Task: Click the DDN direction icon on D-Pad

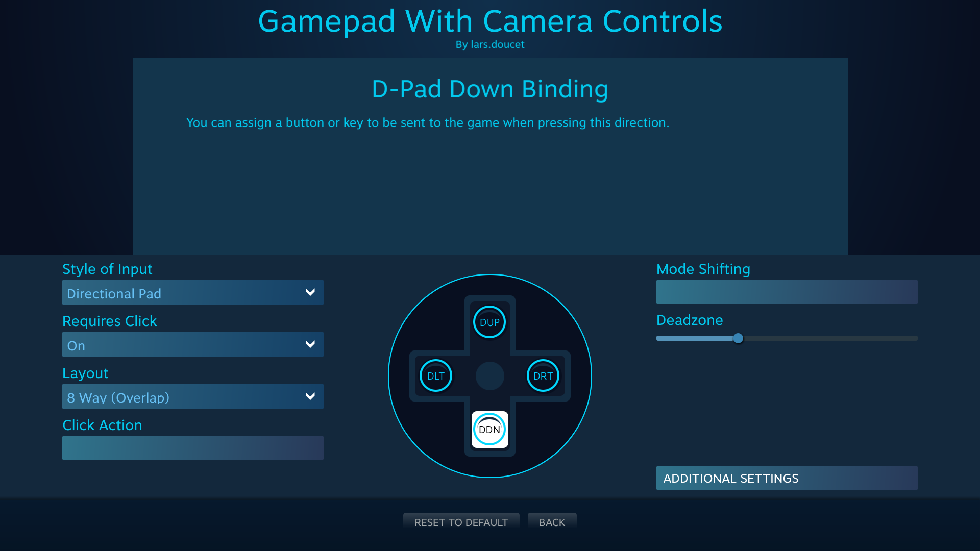Action: coord(489,429)
